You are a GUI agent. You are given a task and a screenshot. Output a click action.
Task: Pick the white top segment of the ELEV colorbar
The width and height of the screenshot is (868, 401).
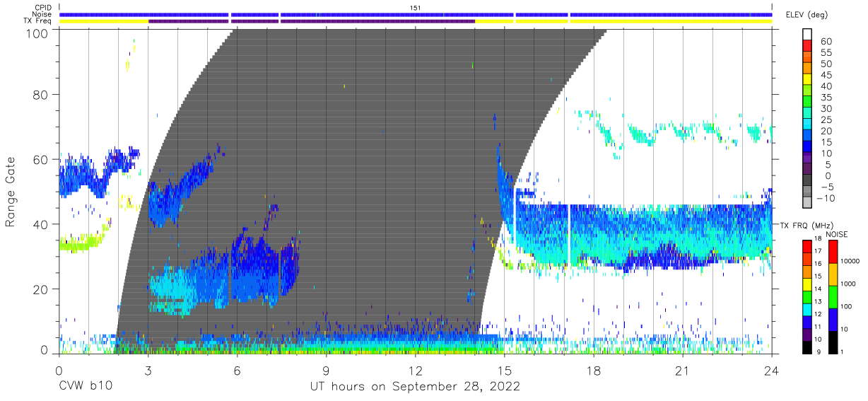tap(809, 35)
